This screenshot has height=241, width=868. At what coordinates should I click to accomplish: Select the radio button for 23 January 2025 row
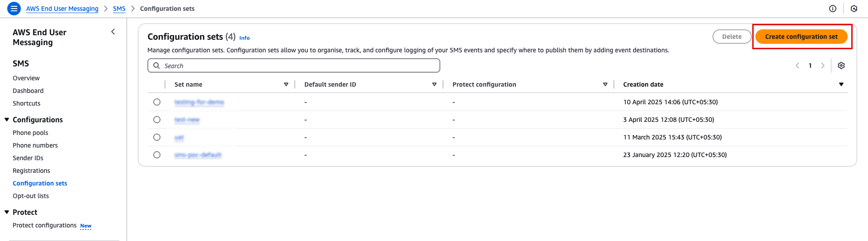pyautogui.click(x=157, y=155)
